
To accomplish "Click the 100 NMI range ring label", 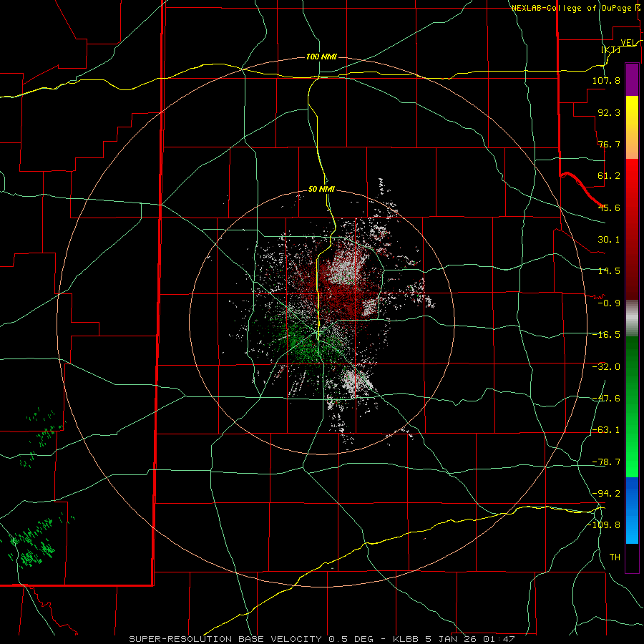I will [321, 57].
